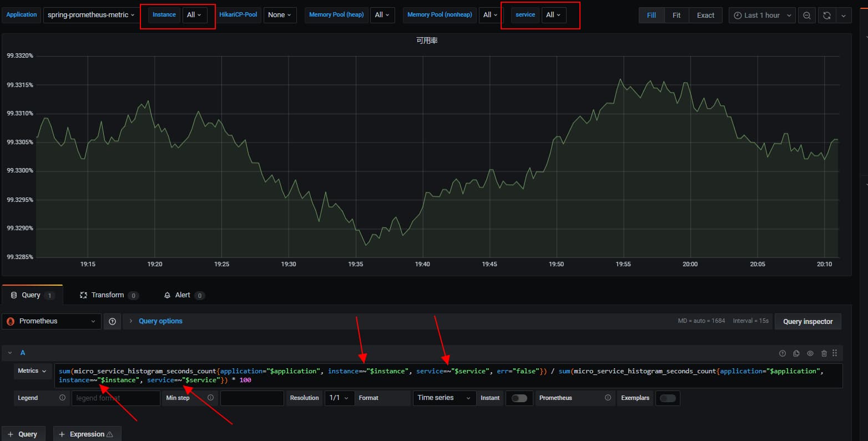Delete query A using the trash icon
Viewport: 868px width, 441px height.
824,353
